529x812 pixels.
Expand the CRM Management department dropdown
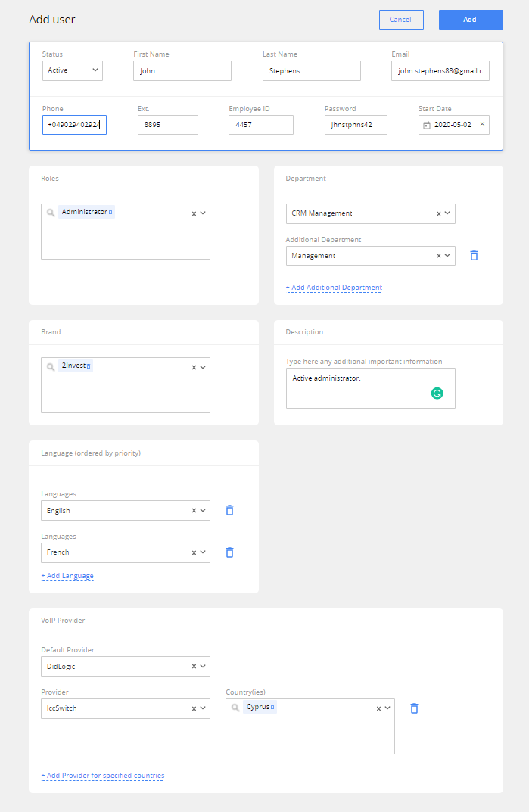tap(447, 213)
